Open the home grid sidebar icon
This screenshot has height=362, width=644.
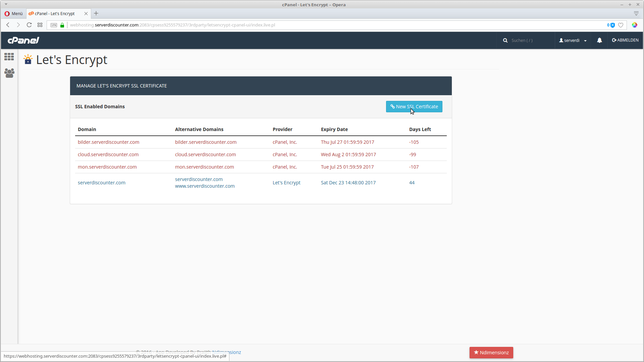click(9, 57)
